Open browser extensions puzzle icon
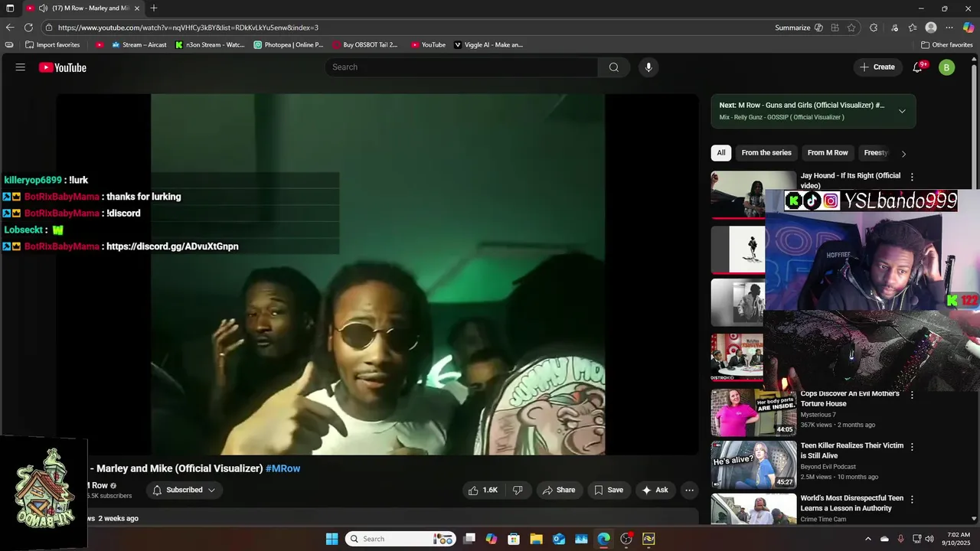This screenshot has height=551, width=980. pos(874,28)
